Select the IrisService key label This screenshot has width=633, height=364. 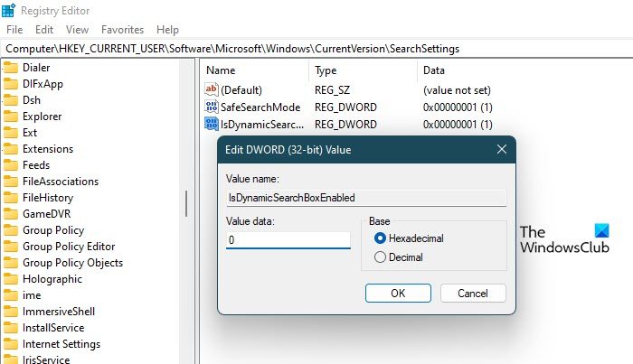[x=46, y=359]
